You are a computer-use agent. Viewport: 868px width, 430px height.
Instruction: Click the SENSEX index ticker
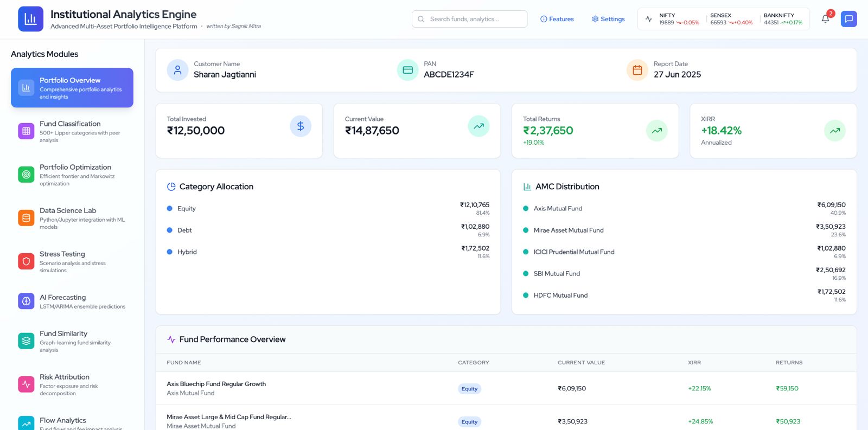click(731, 19)
